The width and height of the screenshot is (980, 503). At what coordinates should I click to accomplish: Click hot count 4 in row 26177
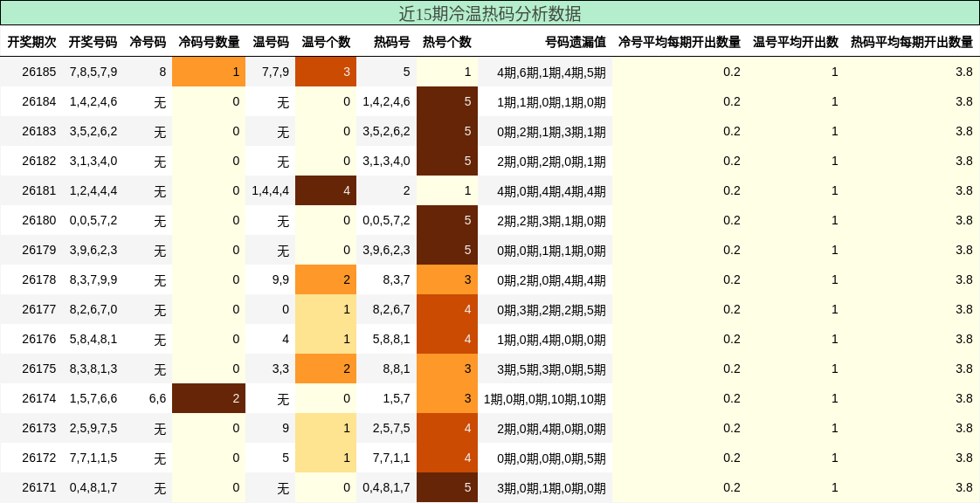447,309
